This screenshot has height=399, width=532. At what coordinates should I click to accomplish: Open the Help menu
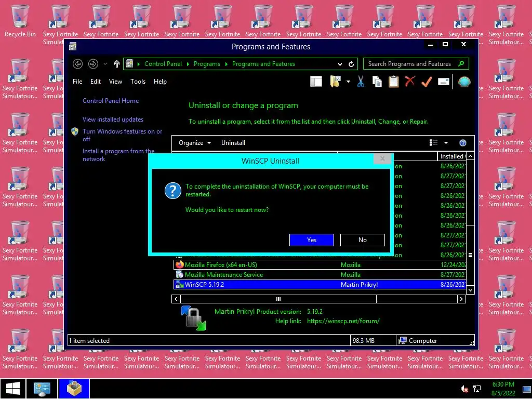point(160,82)
